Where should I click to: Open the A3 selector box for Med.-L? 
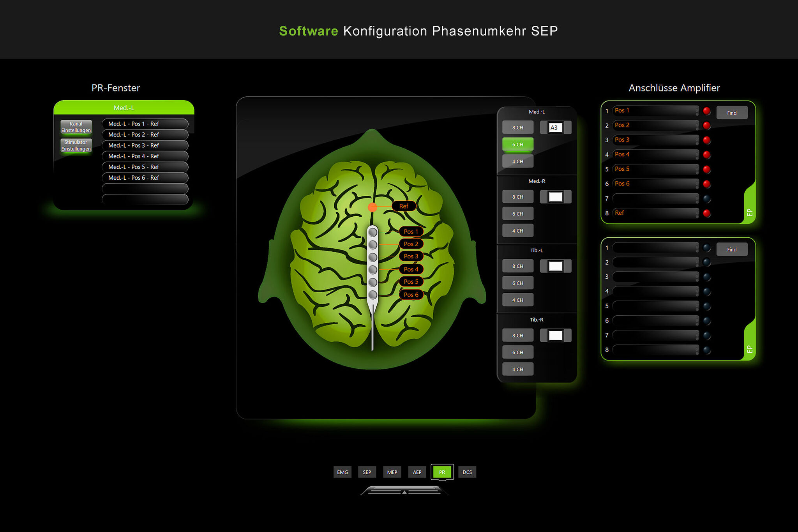555,127
